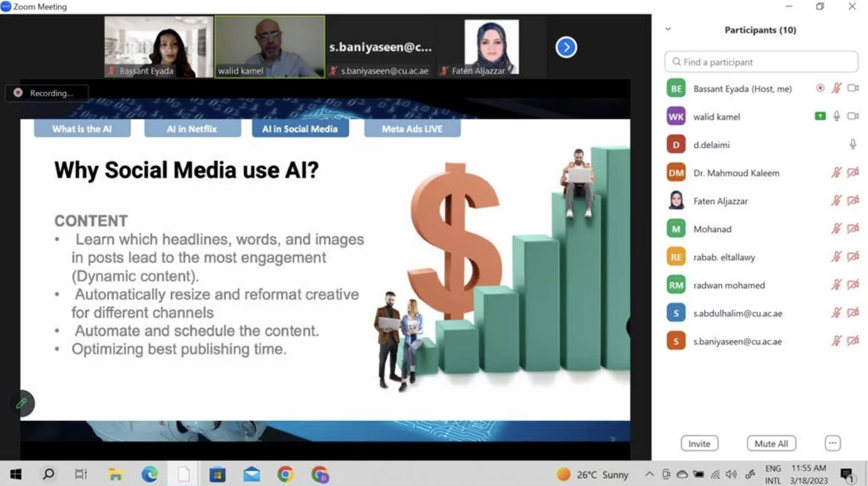Click s.baniyaseen@cu.ac.ae camera-off icon in list

[x=853, y=341]
